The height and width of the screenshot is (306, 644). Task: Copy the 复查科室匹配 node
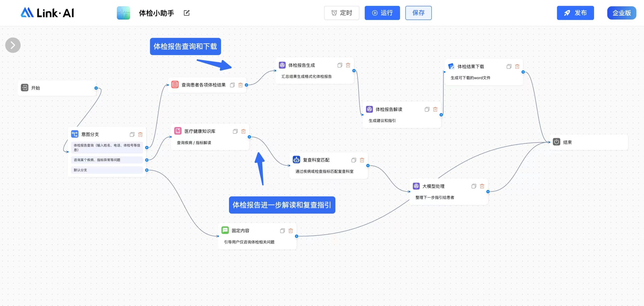pyautogui.click(x=354, y=160)
